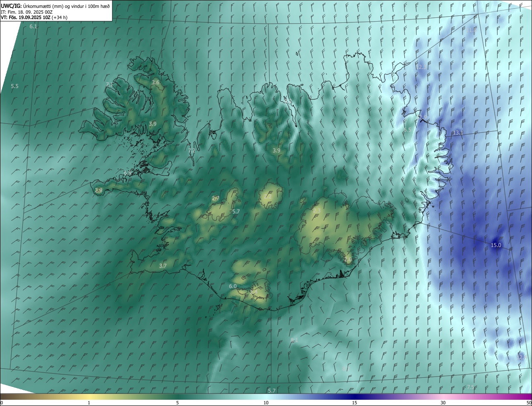Click the color scale tick label 30
Image resolution: width=532 pixels, height=406 pixels.
pyautogui.click(x=443, y=403)
